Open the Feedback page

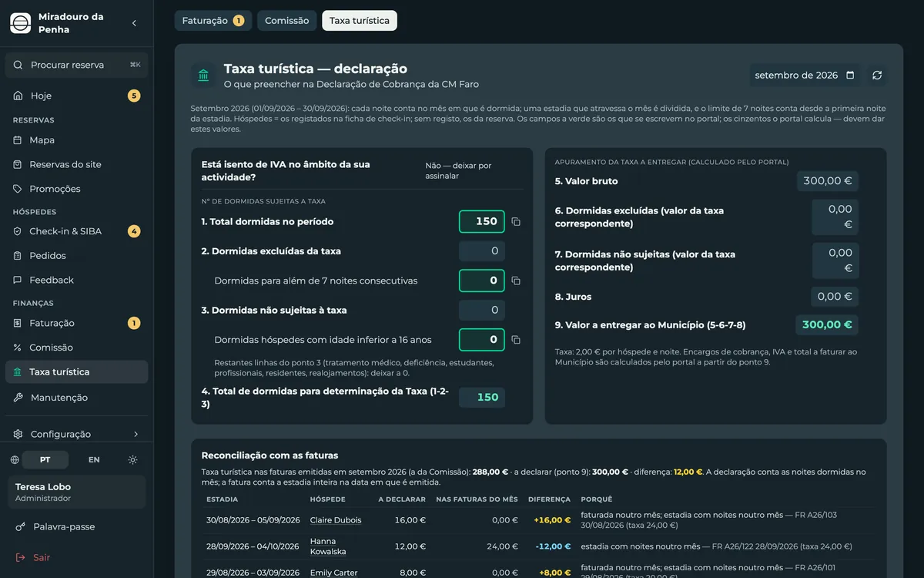point(77,280)
